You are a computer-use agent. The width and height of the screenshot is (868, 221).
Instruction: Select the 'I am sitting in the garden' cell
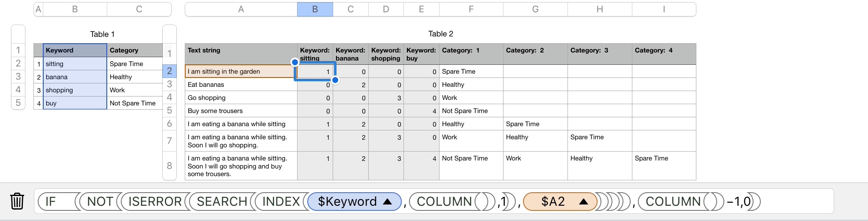pyautogui.click(x=241, y=72)
